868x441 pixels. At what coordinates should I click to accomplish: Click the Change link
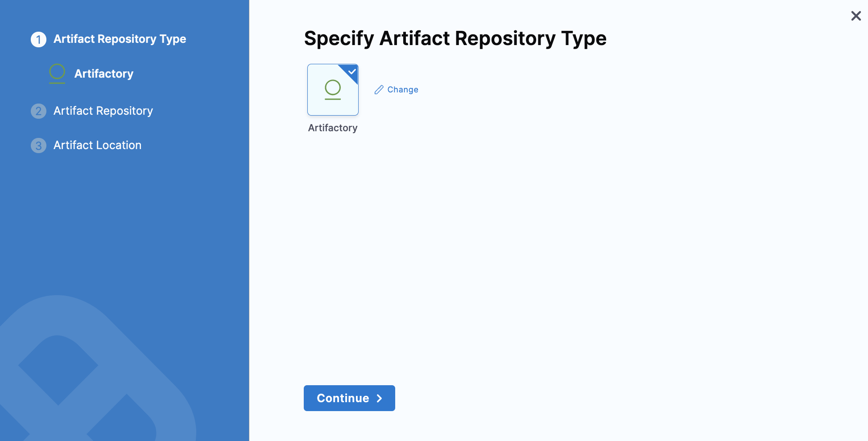tap(402, 90)
